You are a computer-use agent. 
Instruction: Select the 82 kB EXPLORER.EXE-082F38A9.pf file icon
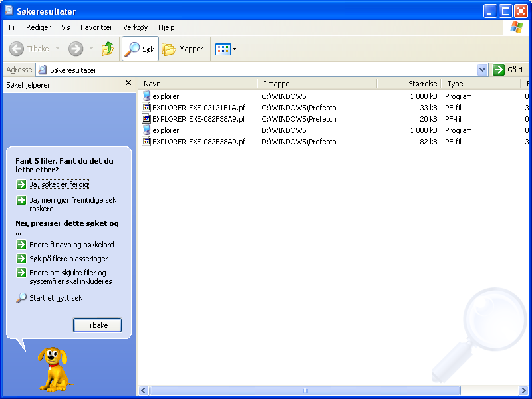(146, 142)
